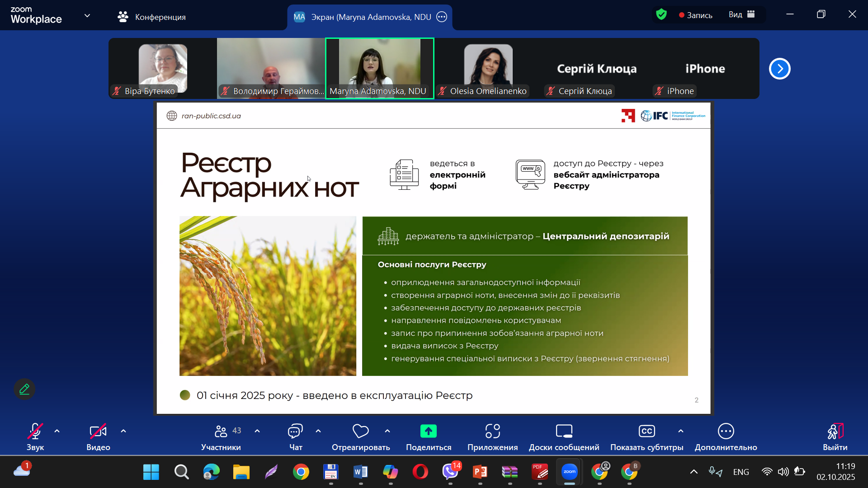Open the React heart icon
This screenshot has width=868, height=488.
360,432
